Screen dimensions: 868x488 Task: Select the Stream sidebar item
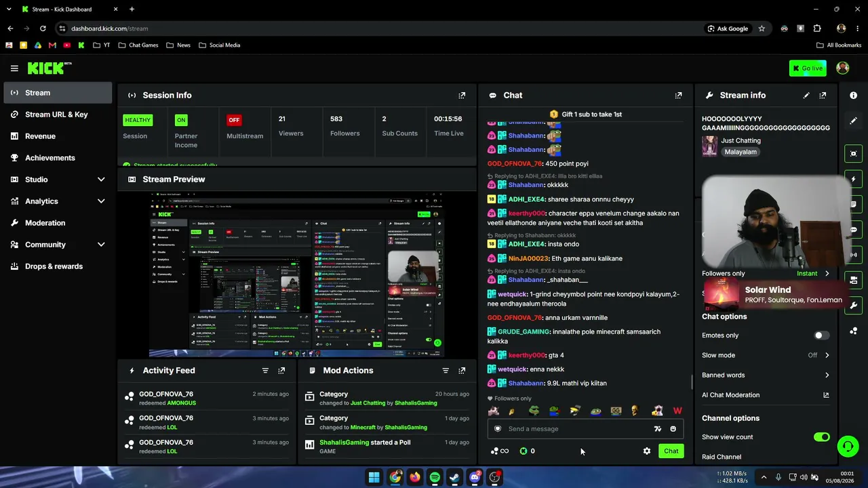coord(58,93)
